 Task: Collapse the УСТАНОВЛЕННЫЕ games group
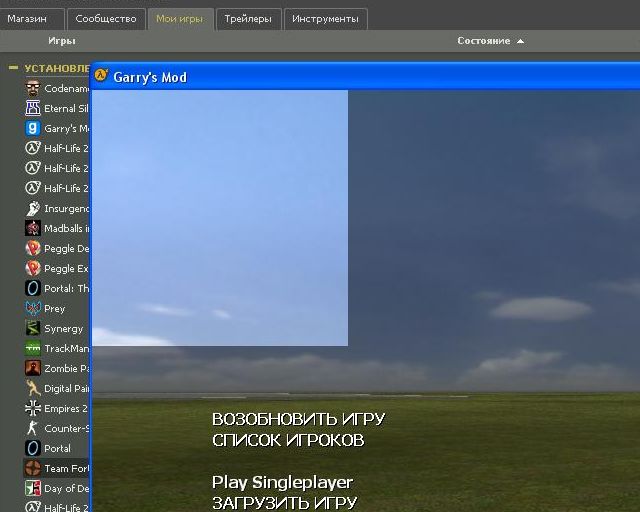(13, 68)
